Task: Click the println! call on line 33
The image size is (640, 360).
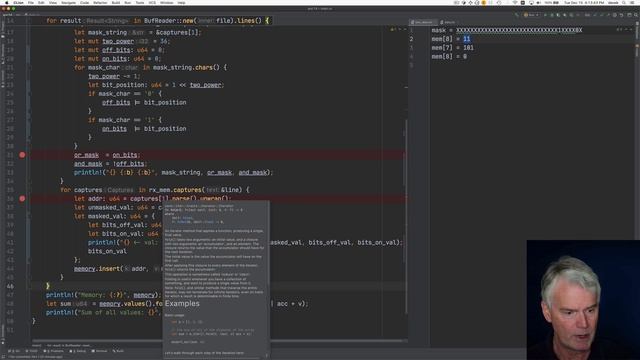Action: [173, 172]
